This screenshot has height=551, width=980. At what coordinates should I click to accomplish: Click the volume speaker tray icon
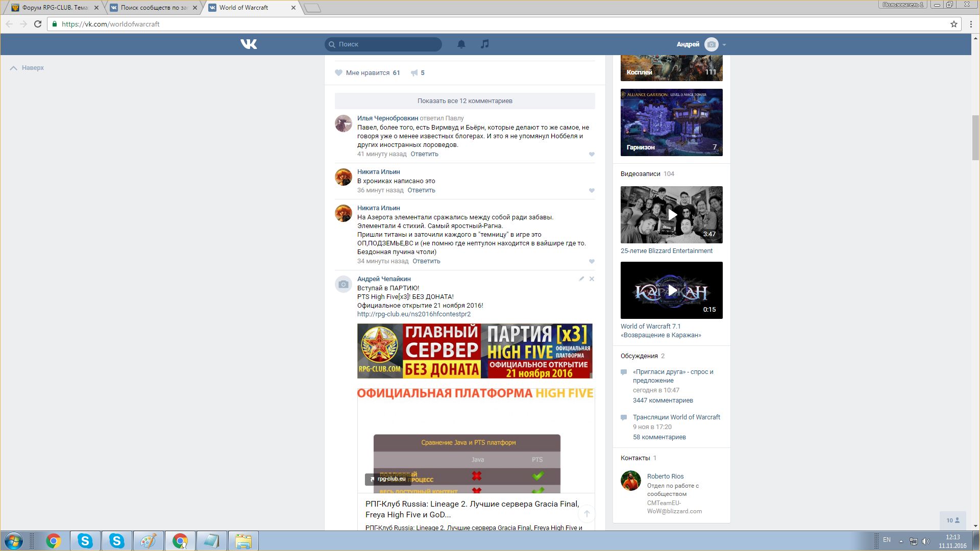pos(926,541)
